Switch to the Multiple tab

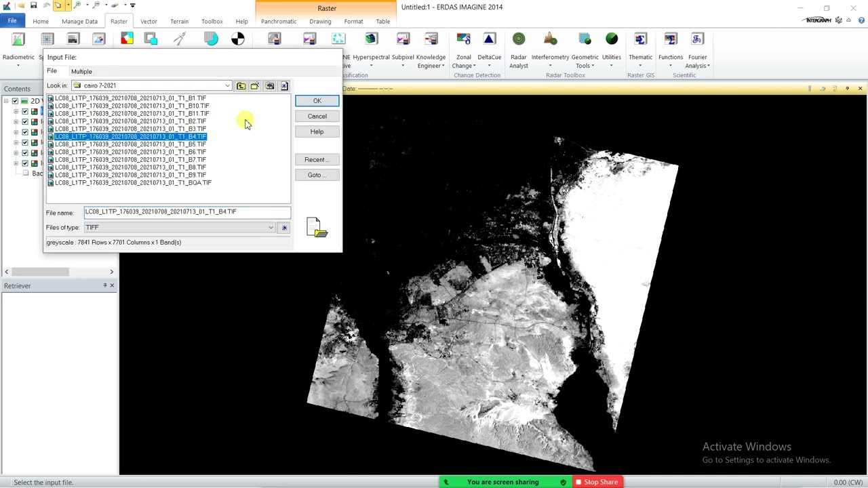[81, 71]
